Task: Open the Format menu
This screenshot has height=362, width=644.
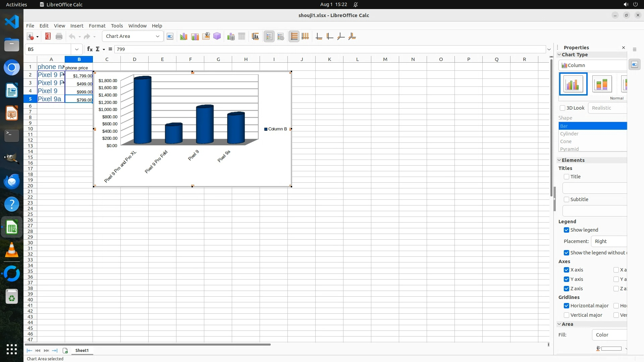Action: click(97, 26)
